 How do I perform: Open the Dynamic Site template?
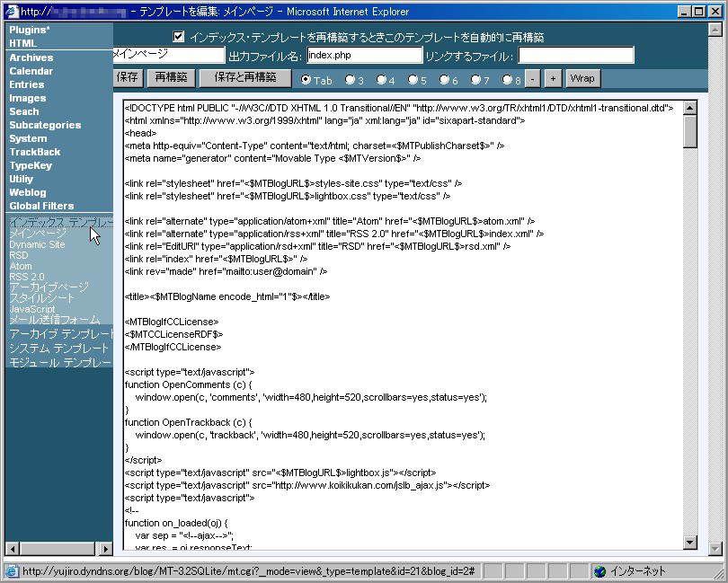click(x=37, y=244)
